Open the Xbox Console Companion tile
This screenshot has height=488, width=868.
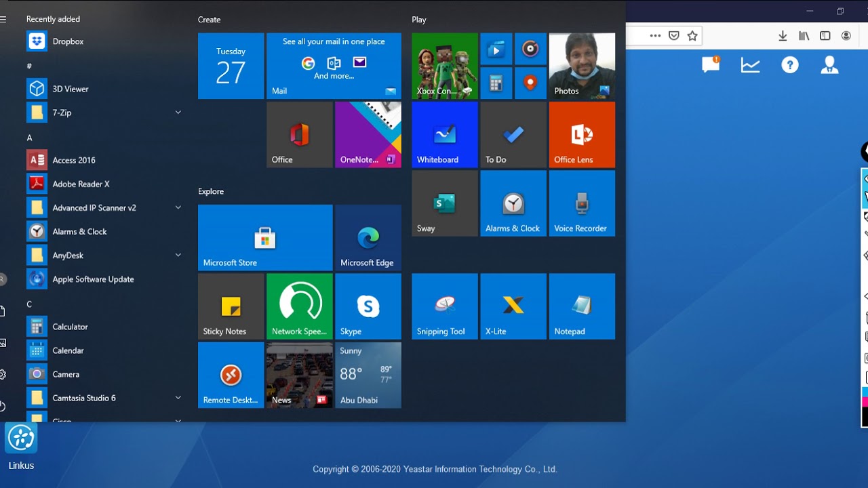[x=444, y=66]
